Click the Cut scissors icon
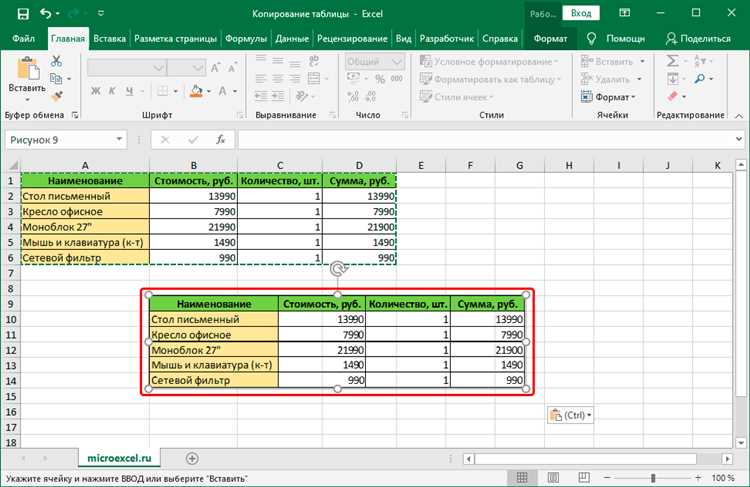The height and width of the screenshot is (487, 750). (56, 61)
